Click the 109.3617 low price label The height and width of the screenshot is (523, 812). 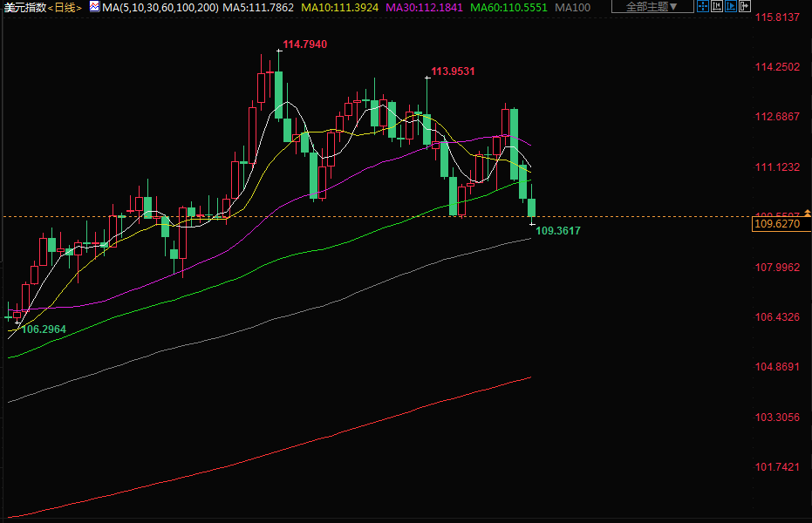pyautogui.click(x=557, y=231)
